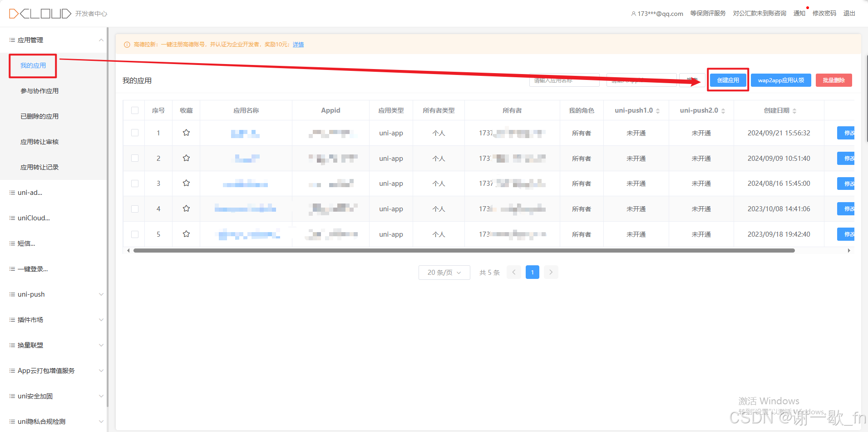Check the checkbox for row 3

(x=135, y=183)
